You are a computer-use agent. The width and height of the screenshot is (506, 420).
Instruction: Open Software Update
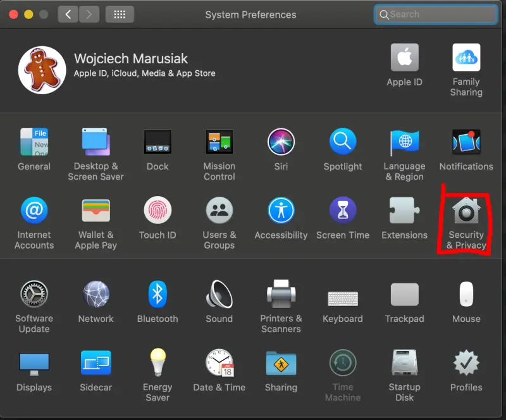(x=34, y=295)
